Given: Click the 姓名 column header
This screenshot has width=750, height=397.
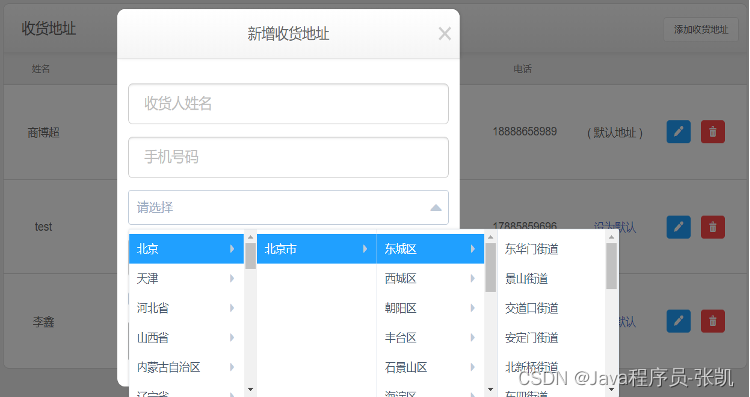Looking at the screenshot, I should click(41, 69).
